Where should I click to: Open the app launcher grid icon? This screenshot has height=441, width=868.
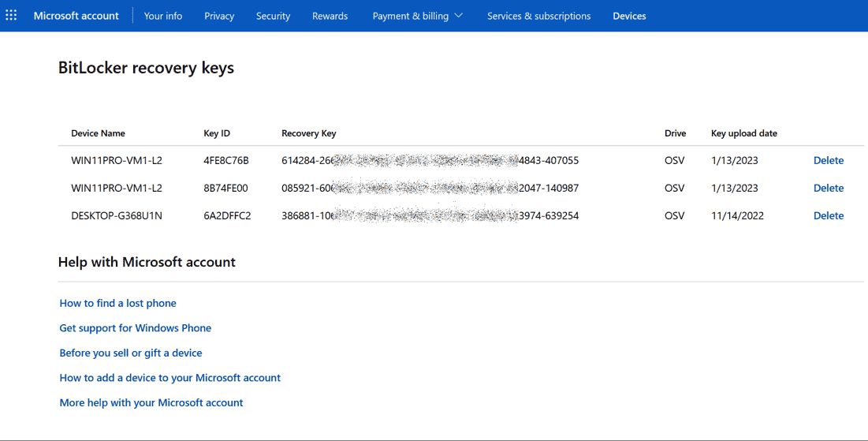(11, 16)
